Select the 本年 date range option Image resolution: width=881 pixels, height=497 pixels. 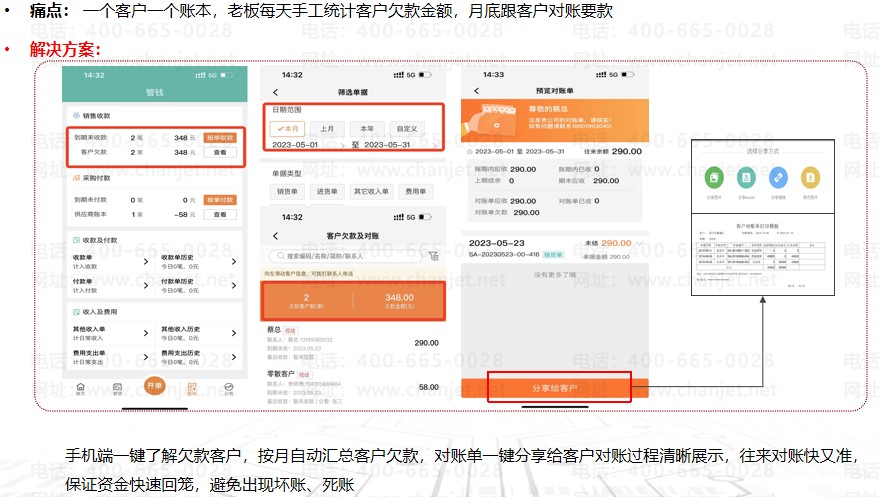pyautogui.click(x=367, y=129)
